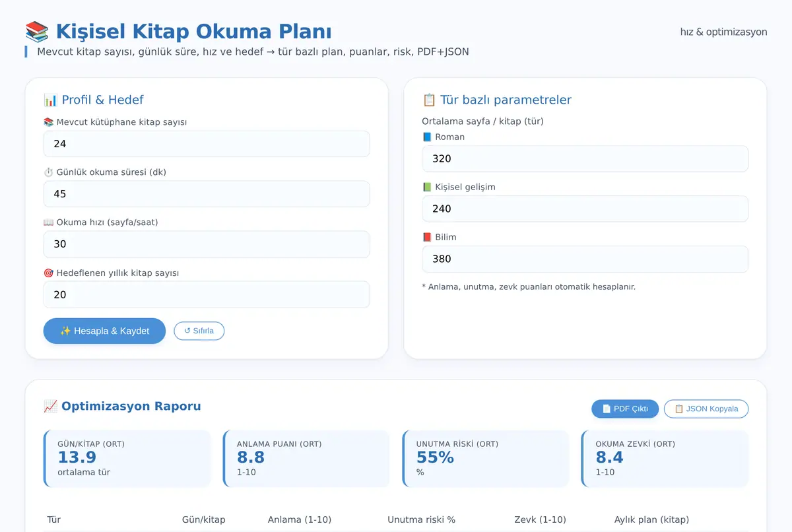Click the chart icon beside Optimizasyon Raporu
The width and height of the screenshot is (792, 532).
[x=50, y=406]
